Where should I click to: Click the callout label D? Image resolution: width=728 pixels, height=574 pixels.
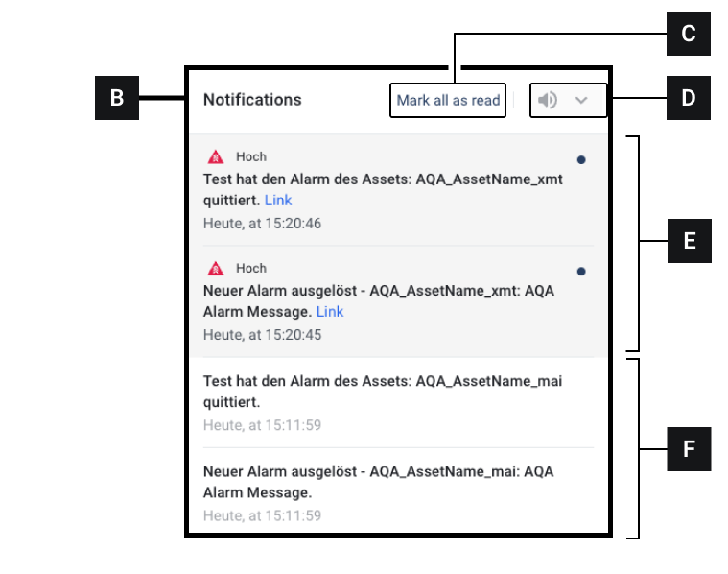coord(689,98)
